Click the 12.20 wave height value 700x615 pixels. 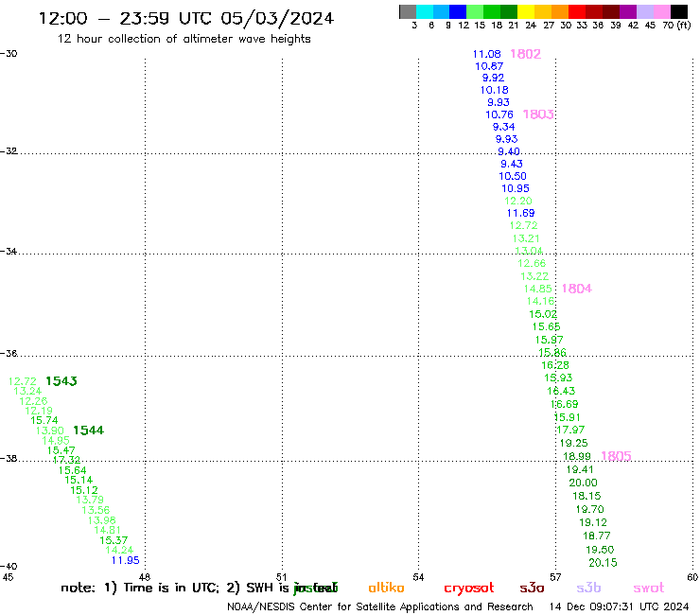[x=518, y=202]
